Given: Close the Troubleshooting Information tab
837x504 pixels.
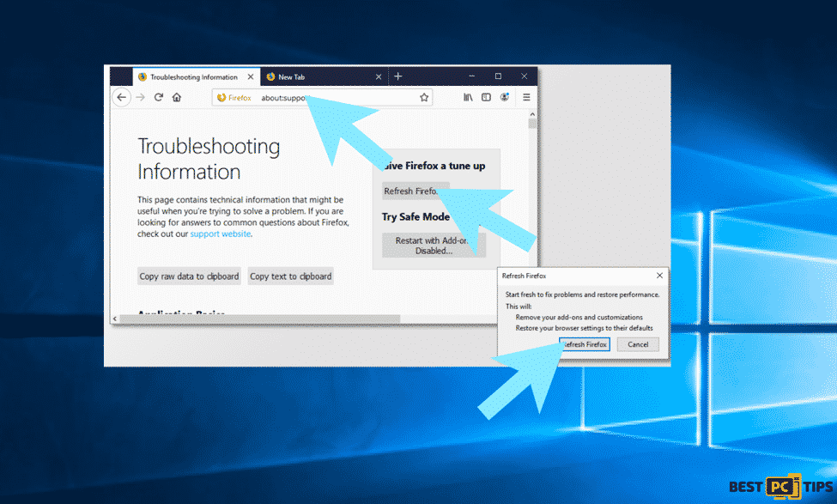Looking at the screenshot, I should pyautogui.click(x=251, y=77).
